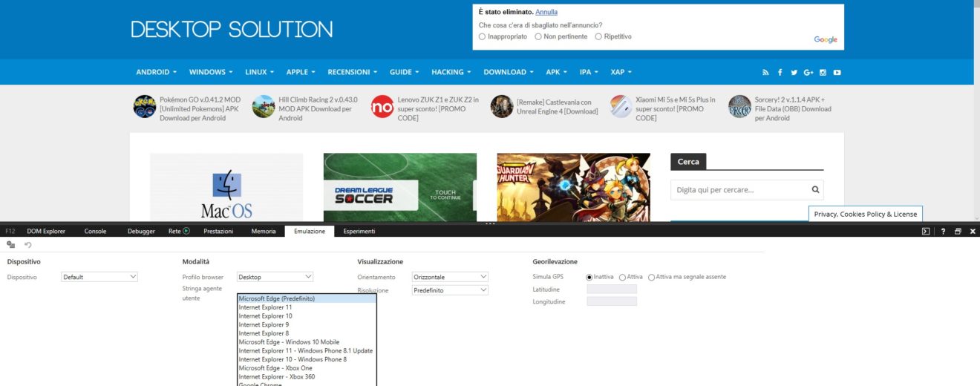Click the Hill Climb Racing round thumbnail
The height and width of the screenshot is (386, 980).
coord(264,106)
